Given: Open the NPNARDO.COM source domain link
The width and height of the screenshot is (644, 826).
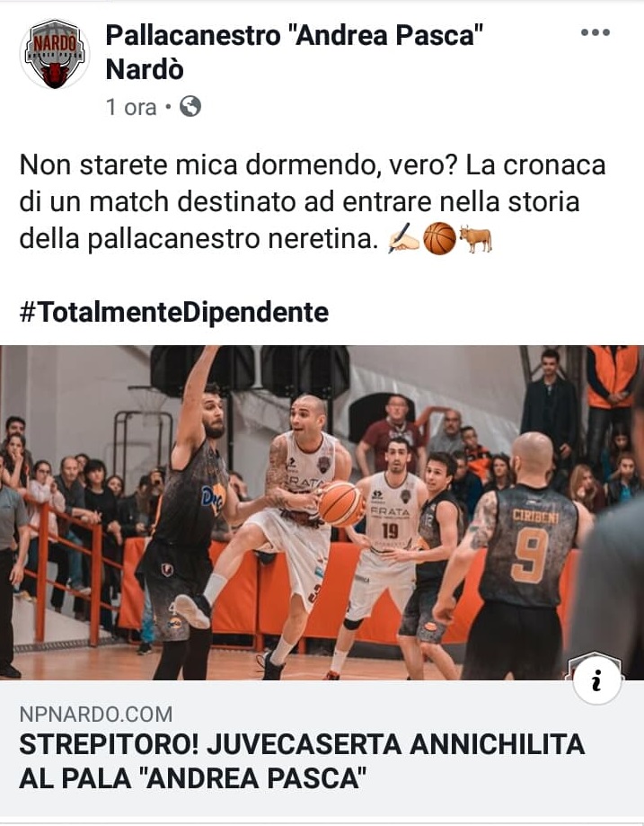Looking at the screenshot, I should [96, 715].
